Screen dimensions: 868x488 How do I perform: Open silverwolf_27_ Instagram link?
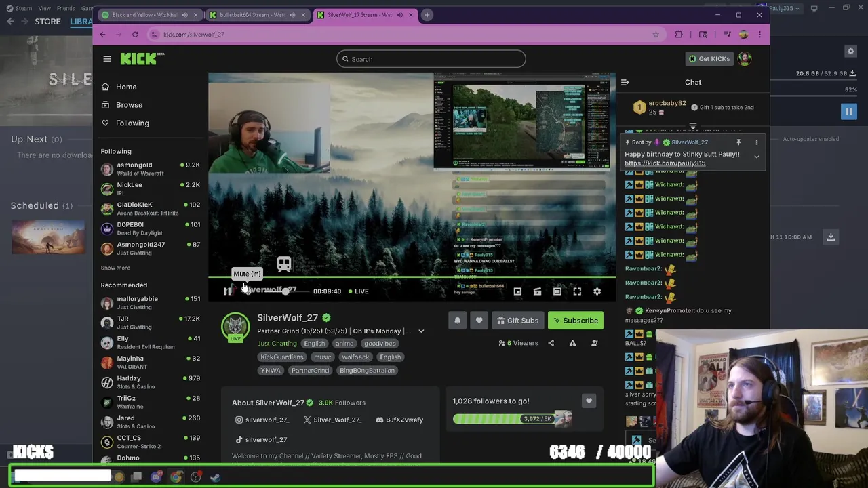pos(262,420)
